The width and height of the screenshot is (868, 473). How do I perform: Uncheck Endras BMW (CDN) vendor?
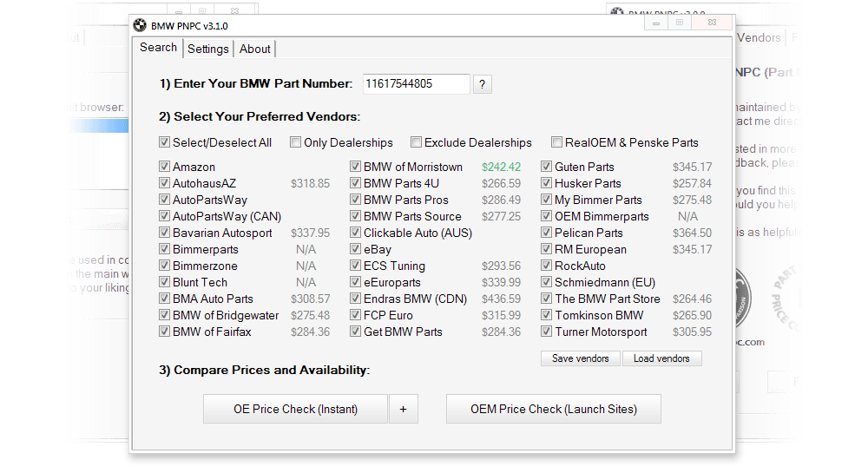click(355, 299)
